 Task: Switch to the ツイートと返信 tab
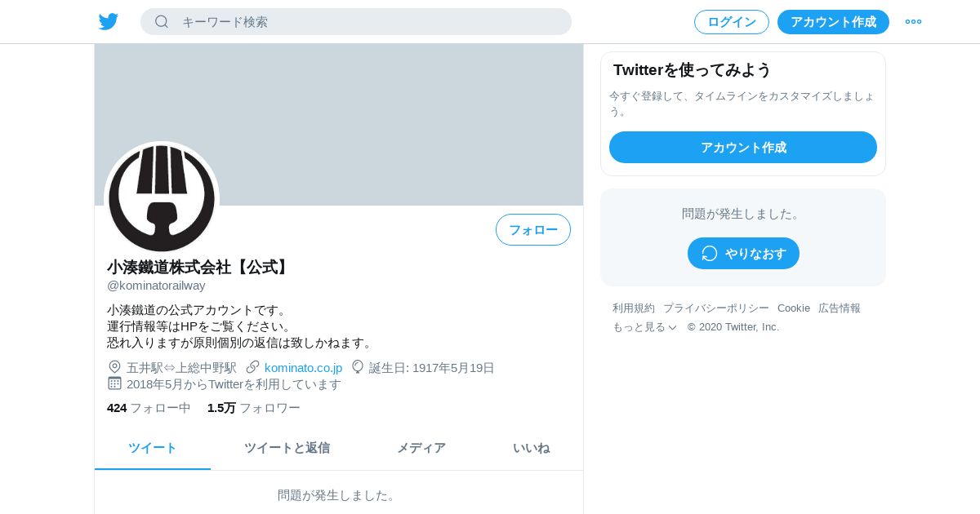click(287, 448)
